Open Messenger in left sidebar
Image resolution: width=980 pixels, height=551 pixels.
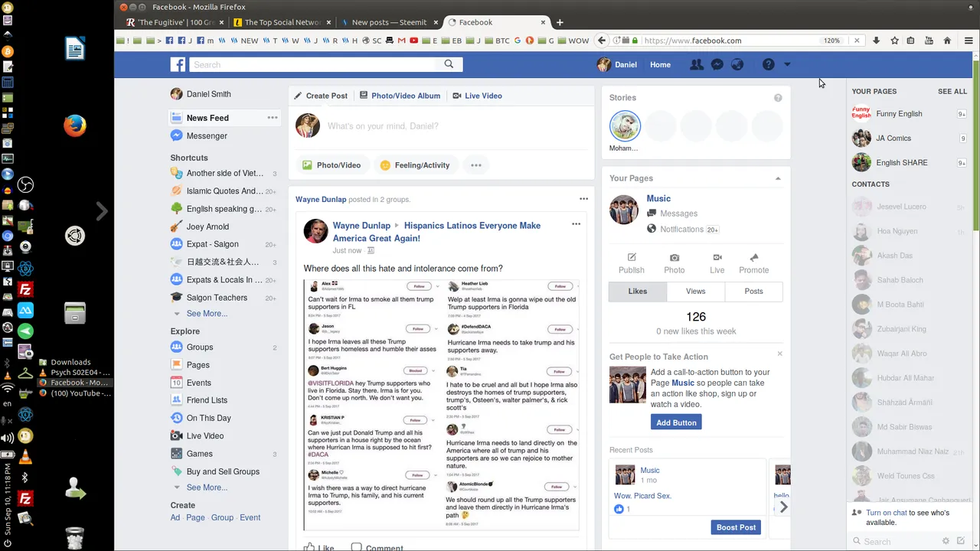(207, 135)
